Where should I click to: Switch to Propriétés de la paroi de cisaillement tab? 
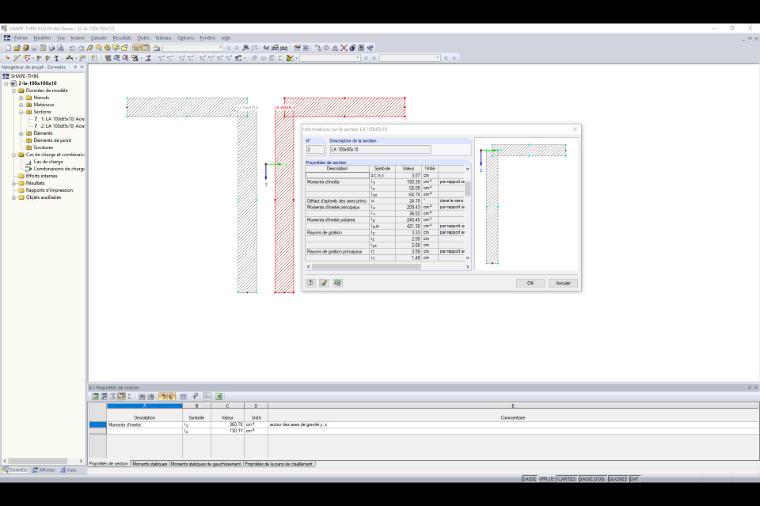(279, 464)
